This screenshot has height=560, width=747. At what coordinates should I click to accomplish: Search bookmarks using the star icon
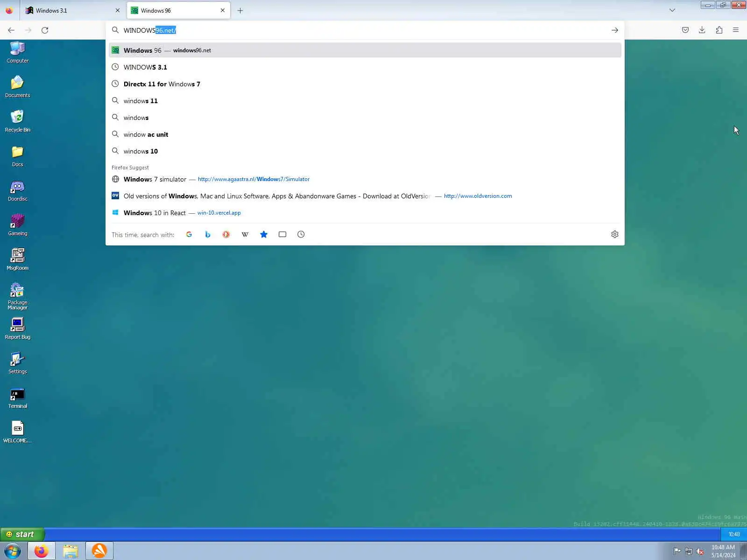264,234
